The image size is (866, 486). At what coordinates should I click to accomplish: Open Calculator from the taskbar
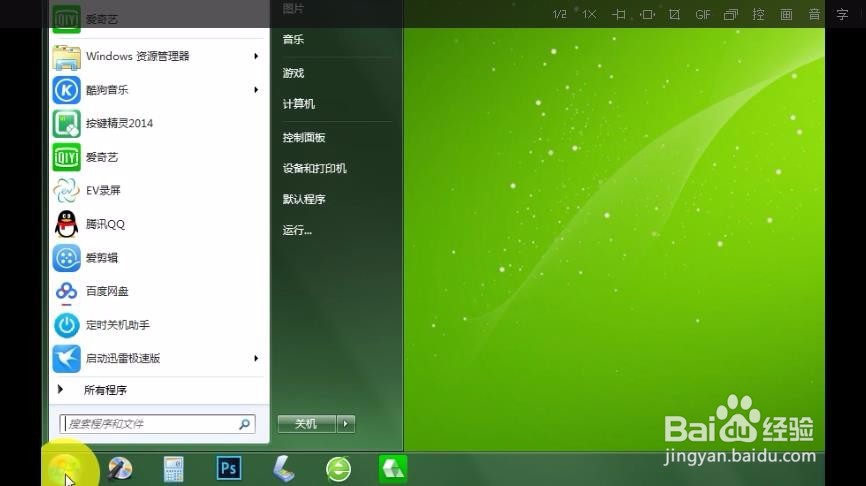tap(174, 469)
